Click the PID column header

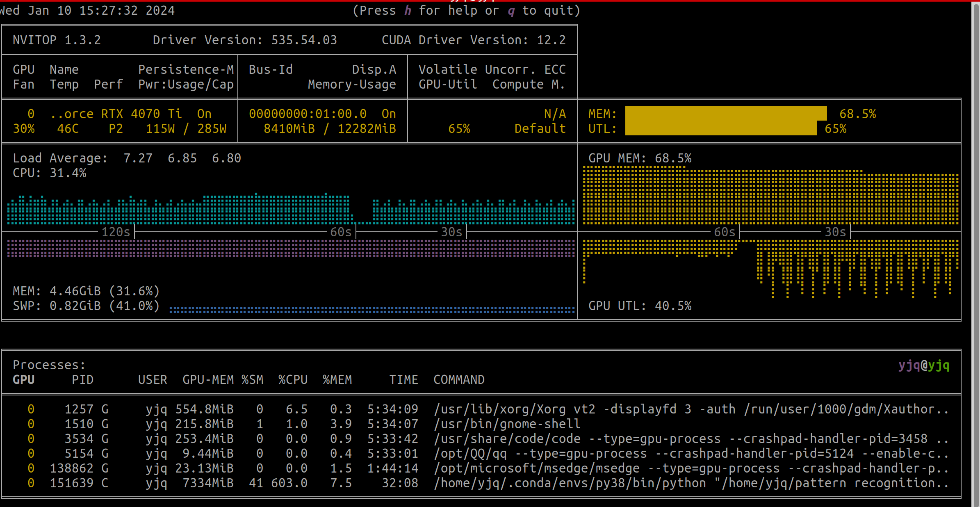pos(82,379)
